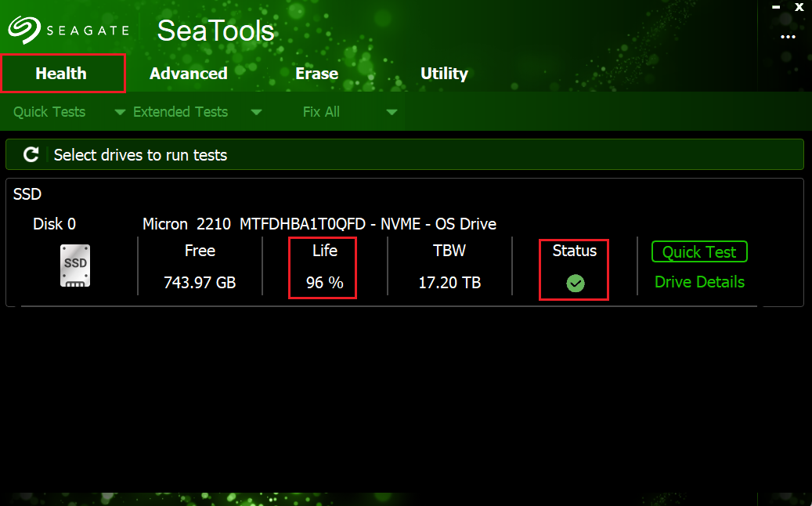
Task: Click the TBW 17.20 TB value
Action: (x=449, y=267)
